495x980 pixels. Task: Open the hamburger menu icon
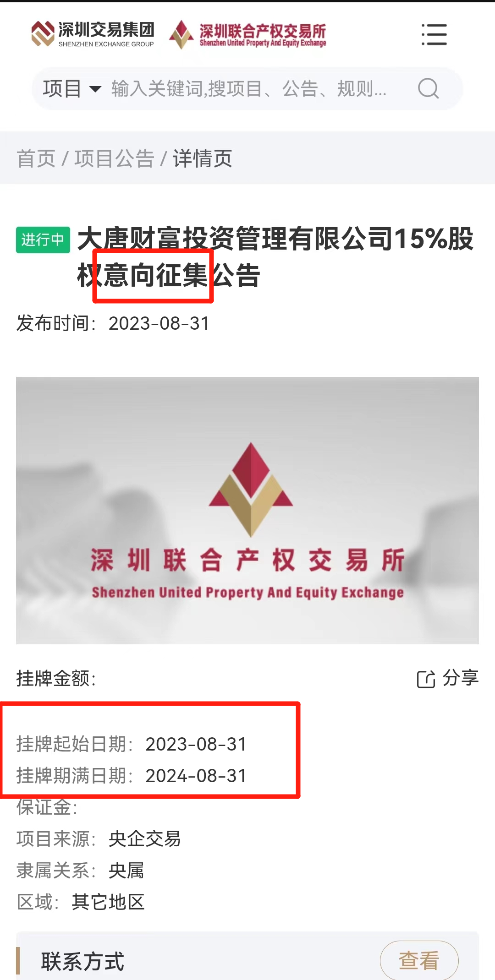click(434, 35)
